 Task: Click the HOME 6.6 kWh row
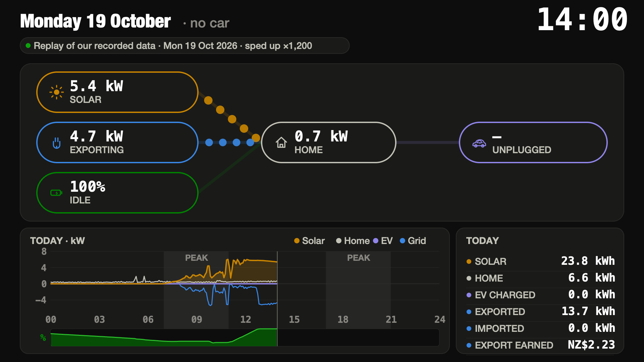(541, 278)
